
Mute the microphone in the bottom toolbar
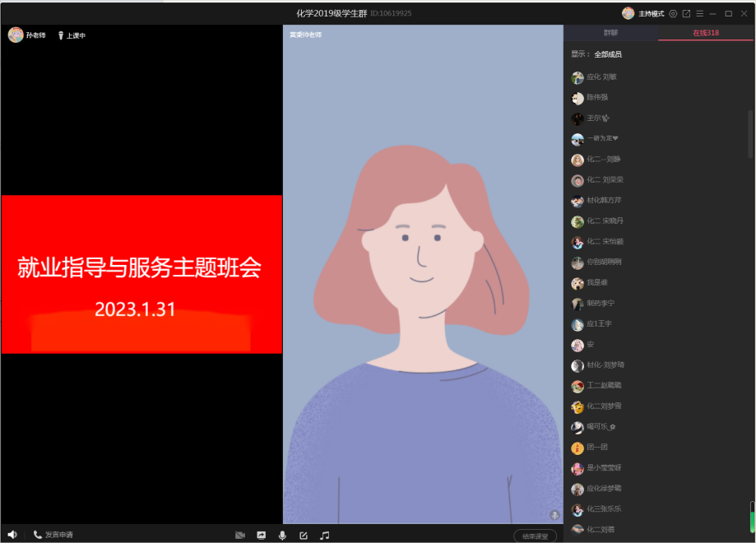(x=282, y=536)
